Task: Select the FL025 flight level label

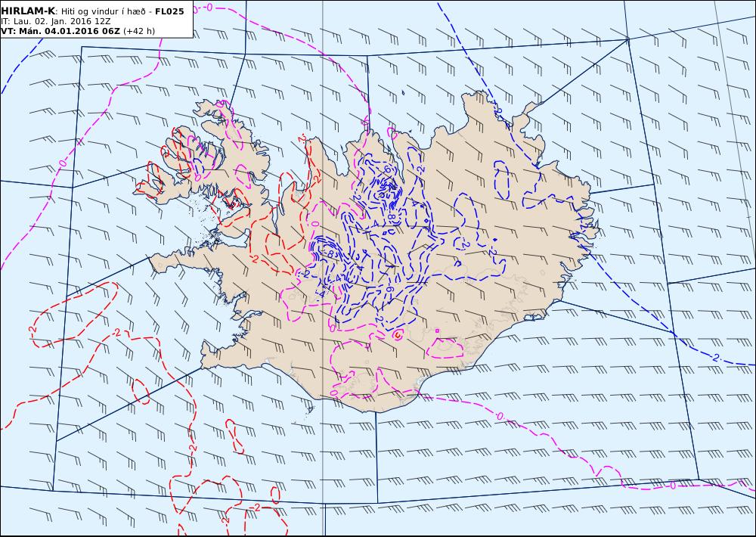Action: click(x=169, y=11)
